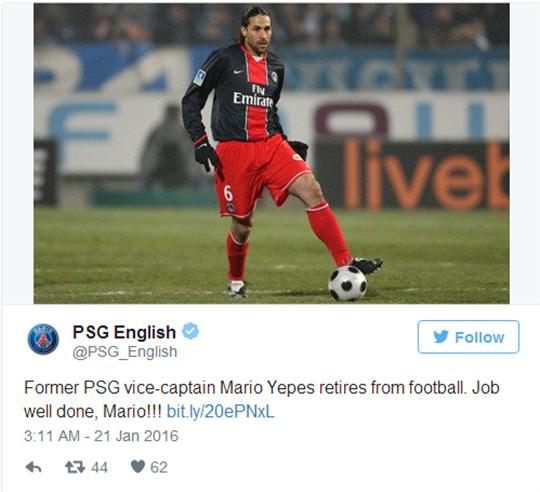Click the reply arrow icon
540x492 pixels.
click(x=33, y=467)
